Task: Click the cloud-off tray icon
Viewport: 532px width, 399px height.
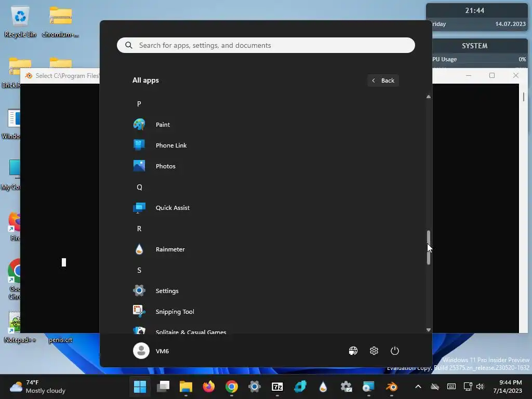Action: click(x=435, y=387)
